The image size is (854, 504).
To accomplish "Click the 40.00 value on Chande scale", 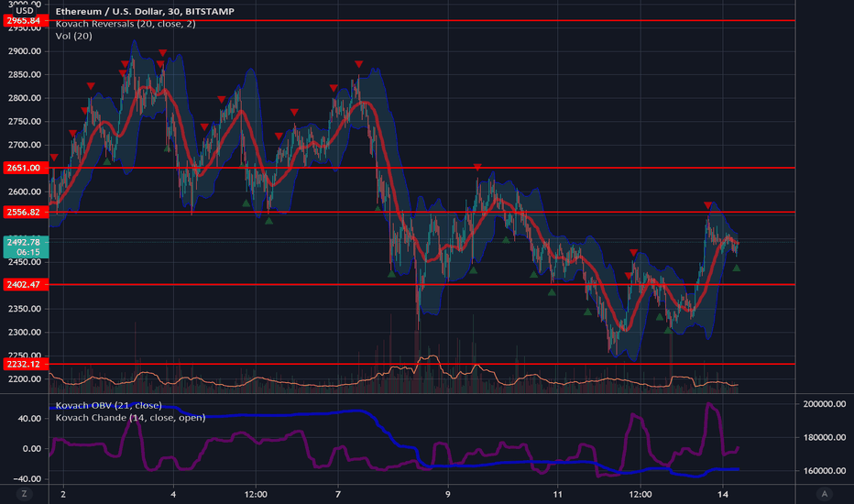I will coord(29,419).
